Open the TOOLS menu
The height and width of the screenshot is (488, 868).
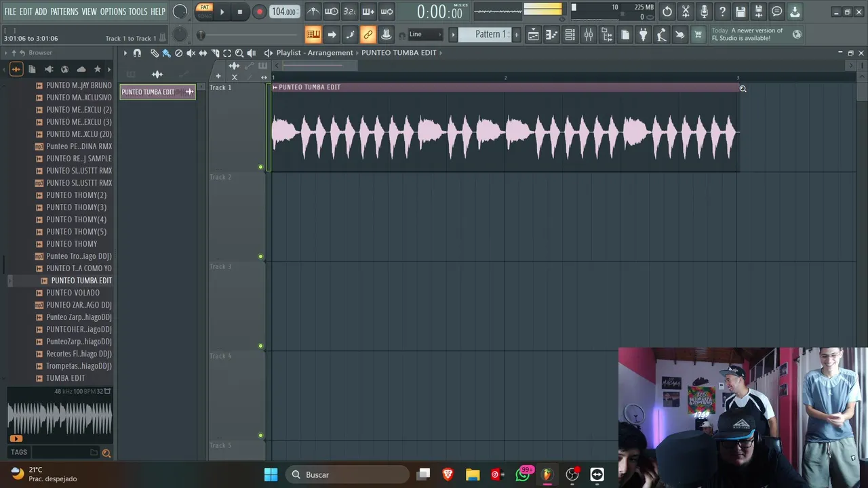[x=138, y=12]
